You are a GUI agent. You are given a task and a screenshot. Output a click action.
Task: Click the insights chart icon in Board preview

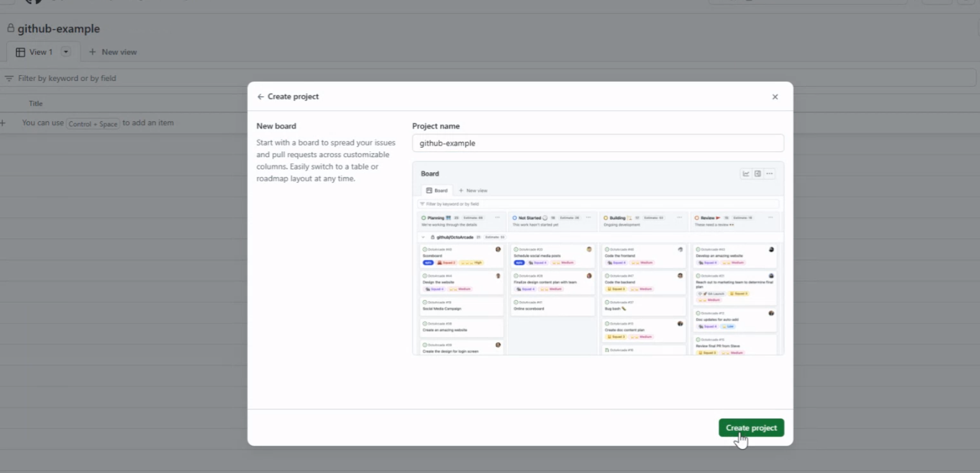[746, 173]
